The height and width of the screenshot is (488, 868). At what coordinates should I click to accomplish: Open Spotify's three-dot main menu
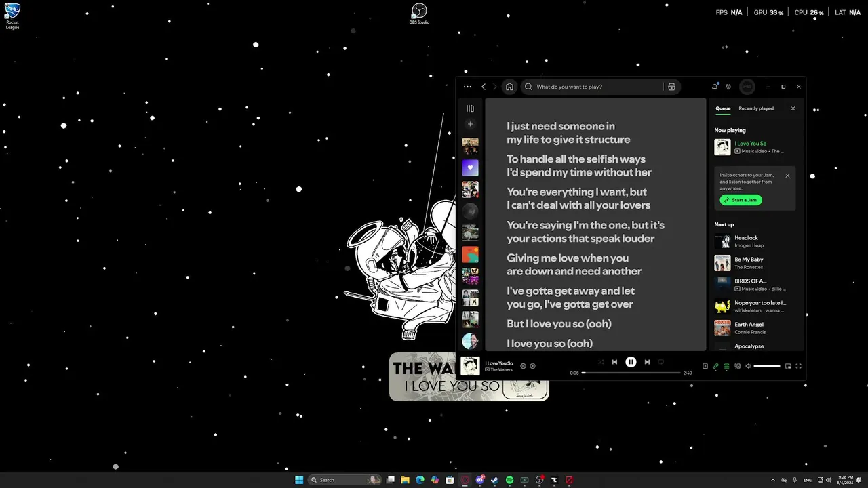[467, 87]
